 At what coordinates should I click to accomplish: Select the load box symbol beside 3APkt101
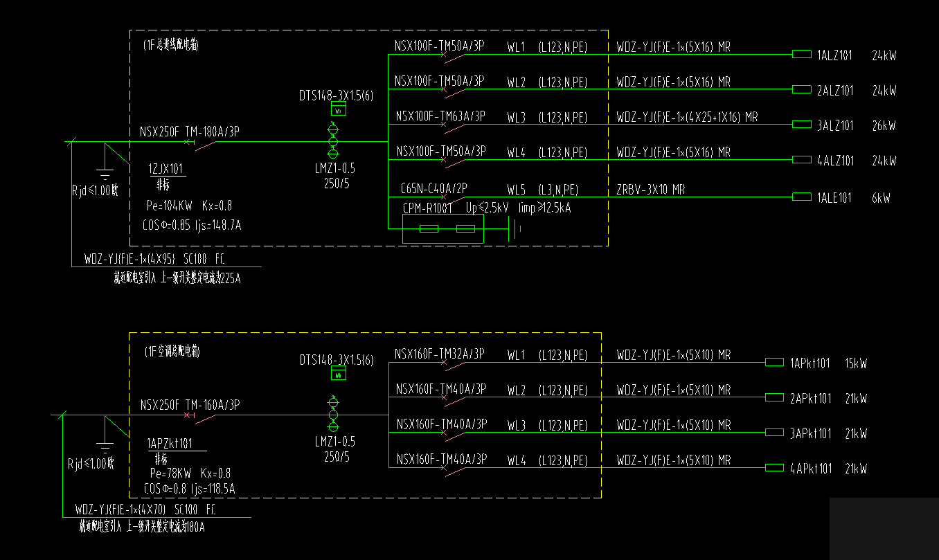tap(774, 433)
